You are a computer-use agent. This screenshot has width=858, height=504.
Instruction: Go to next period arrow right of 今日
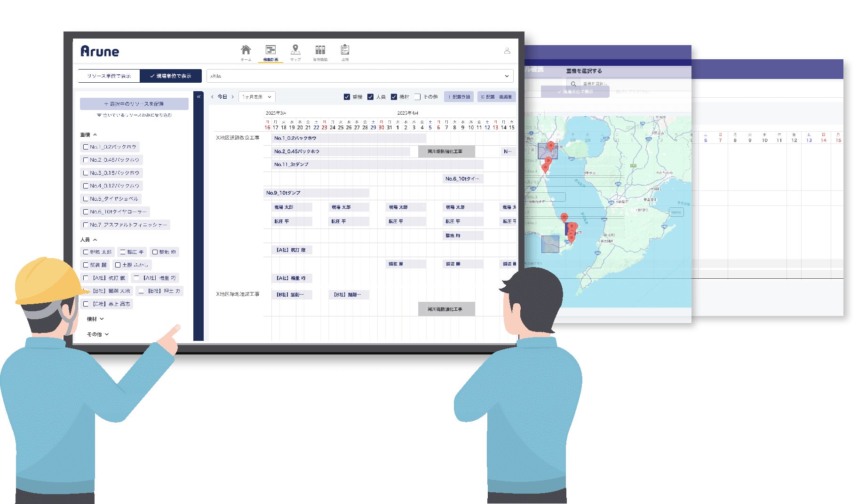tap(232, 97)
